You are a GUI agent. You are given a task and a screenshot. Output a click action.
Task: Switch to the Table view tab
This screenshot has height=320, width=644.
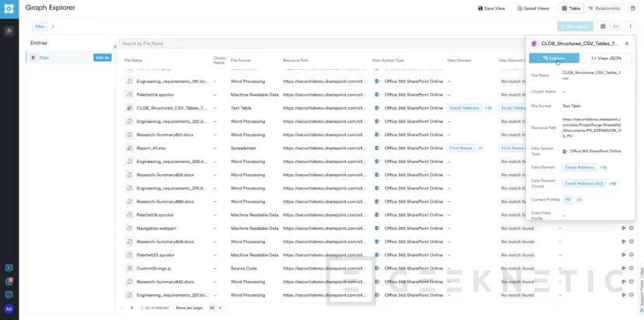571,9
